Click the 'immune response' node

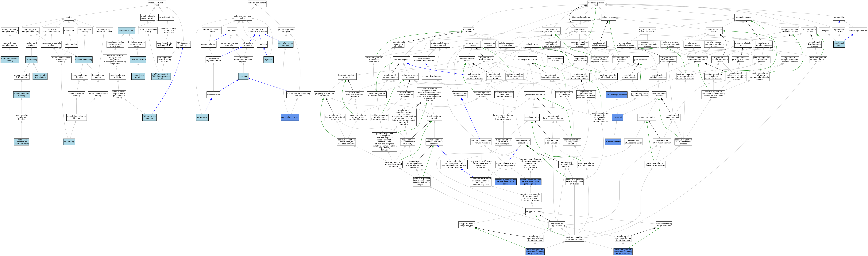coord(401,60)
